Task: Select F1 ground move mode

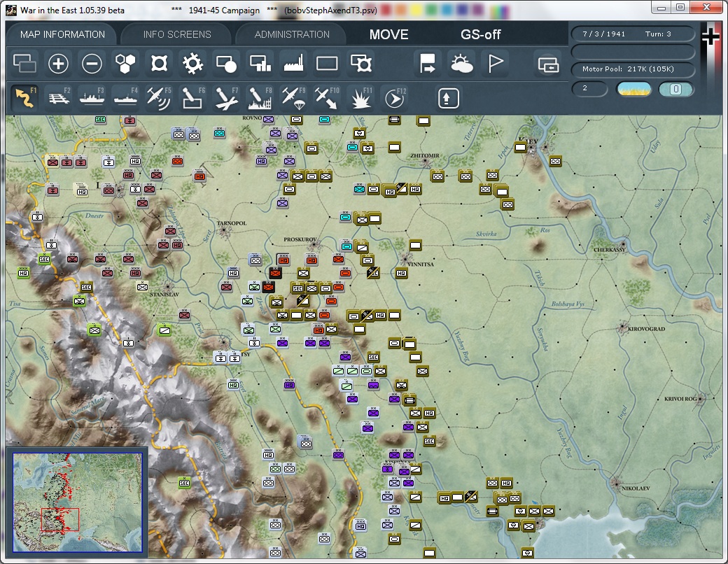Action: [25, 97]
